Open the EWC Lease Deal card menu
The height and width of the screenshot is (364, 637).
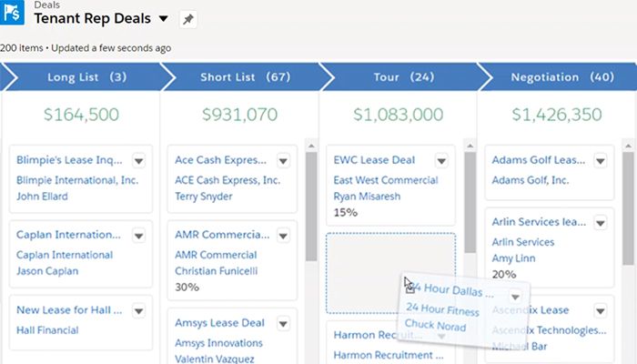[441, 160]
